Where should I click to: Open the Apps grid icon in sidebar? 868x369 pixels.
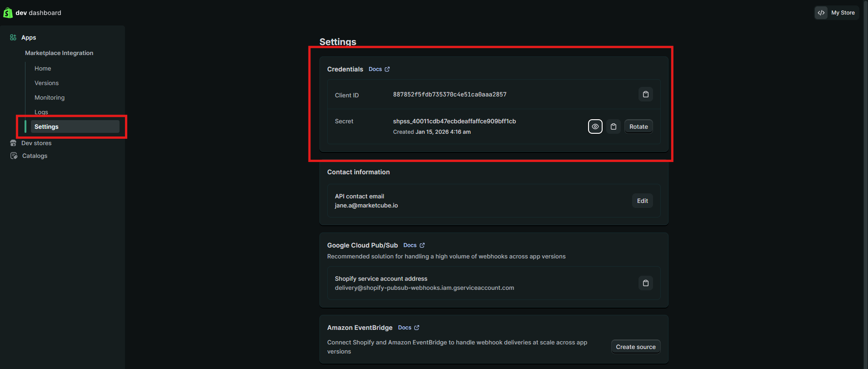[13, 37]
